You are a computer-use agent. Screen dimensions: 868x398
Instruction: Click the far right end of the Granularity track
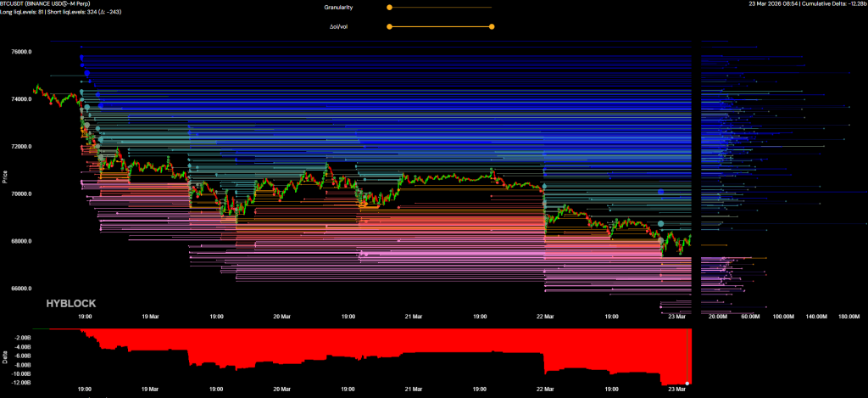491,7
